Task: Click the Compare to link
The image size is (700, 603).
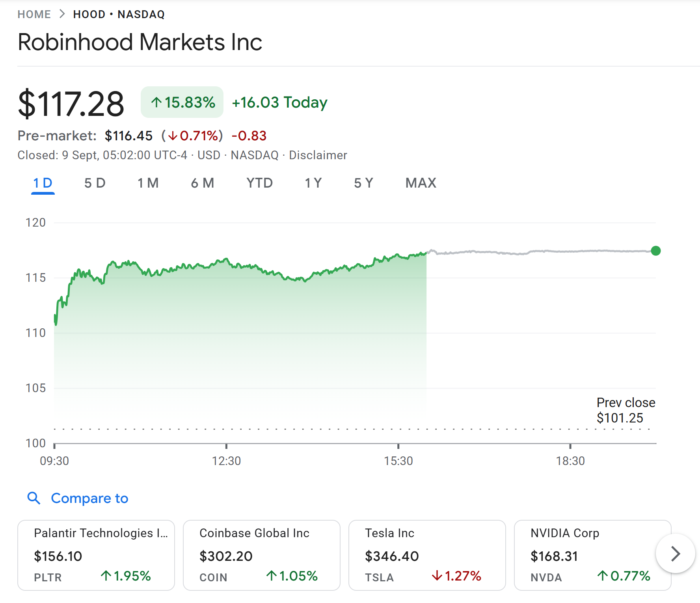Action: tap(89, 498)
